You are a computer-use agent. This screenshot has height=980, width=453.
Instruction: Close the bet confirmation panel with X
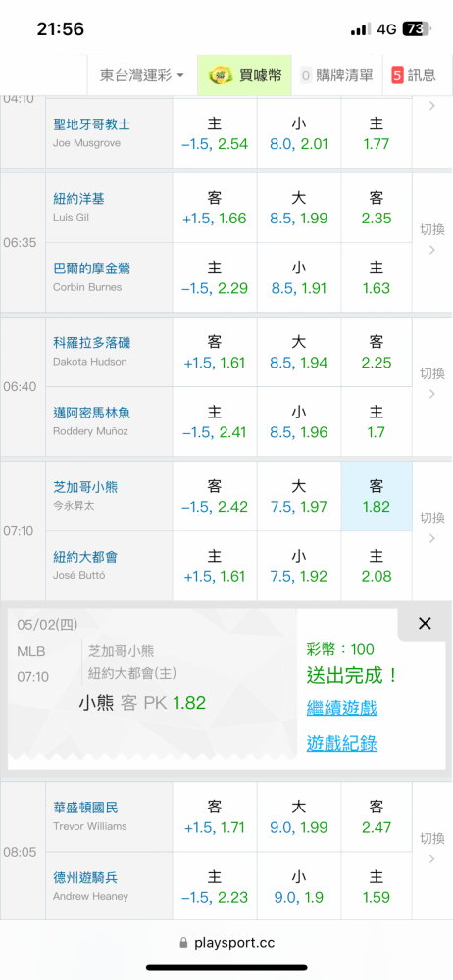(x=425, y=623)
